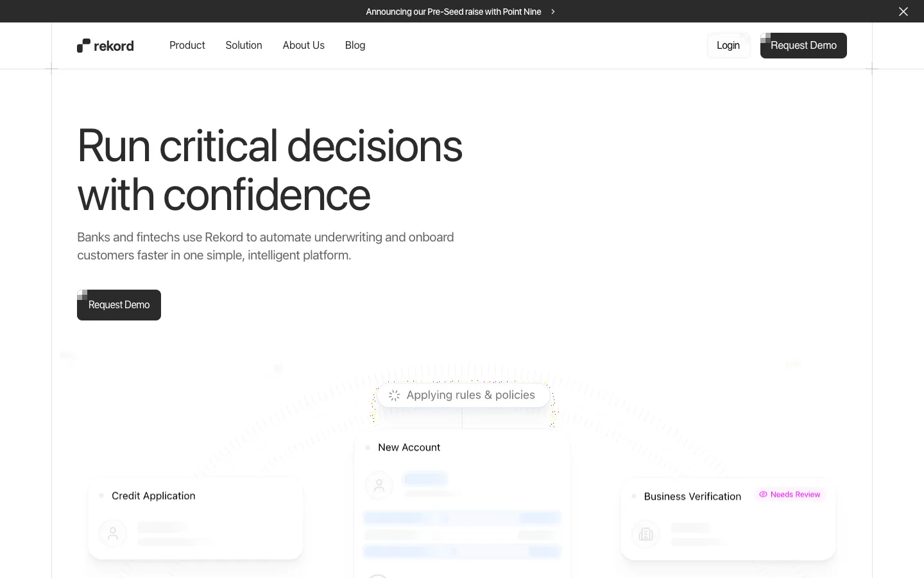
Task: Click Request Demo below the hero text
Action: [x=119, y=305]
